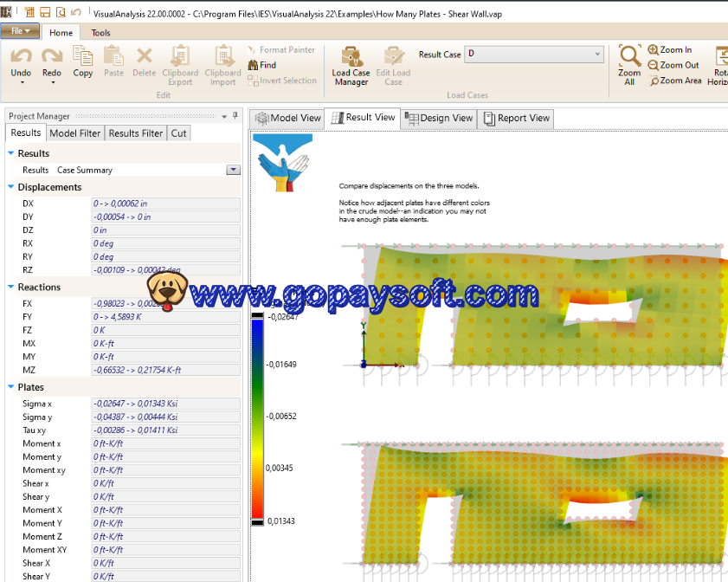Switch to Design View tab
Image resolution: width=728 pixels, height=582 pixels.
(439, 118)
